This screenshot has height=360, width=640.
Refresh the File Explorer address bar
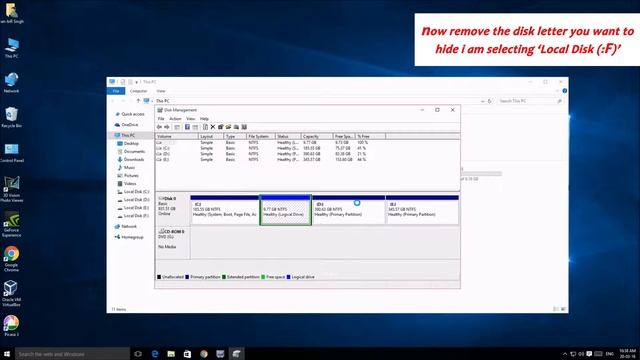click(489, 101)
